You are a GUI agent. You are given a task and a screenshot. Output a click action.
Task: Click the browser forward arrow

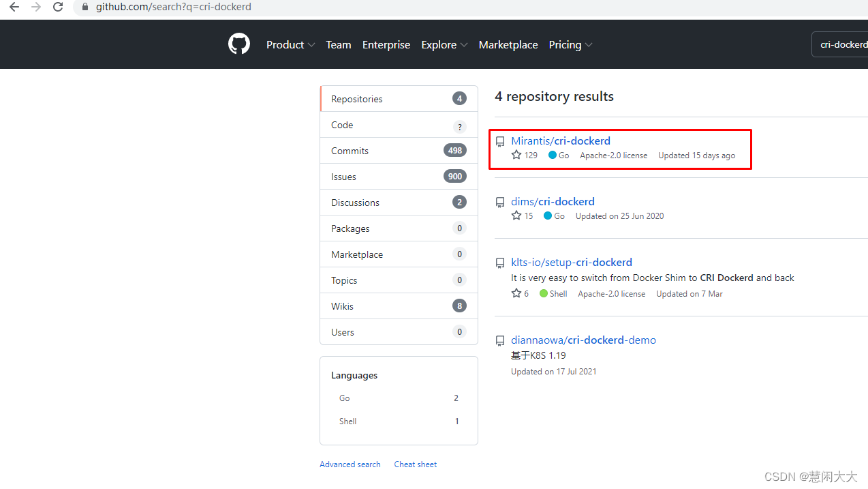(x=36, y=7)
